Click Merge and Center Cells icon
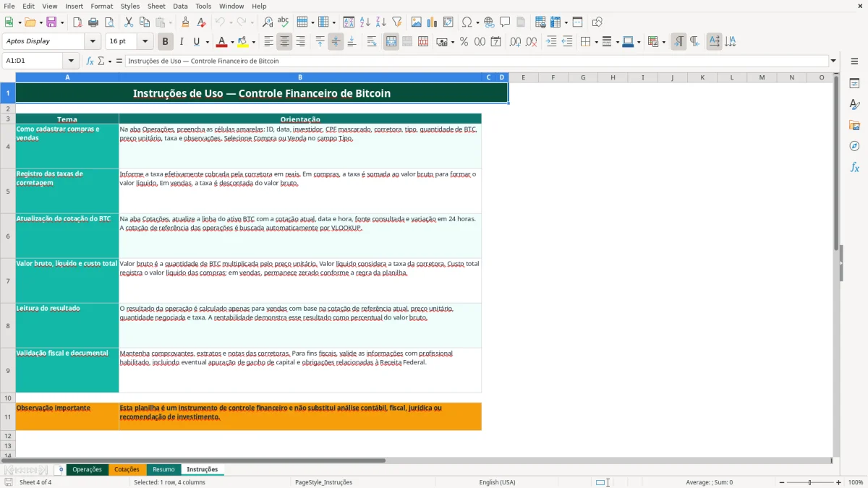 391,42
